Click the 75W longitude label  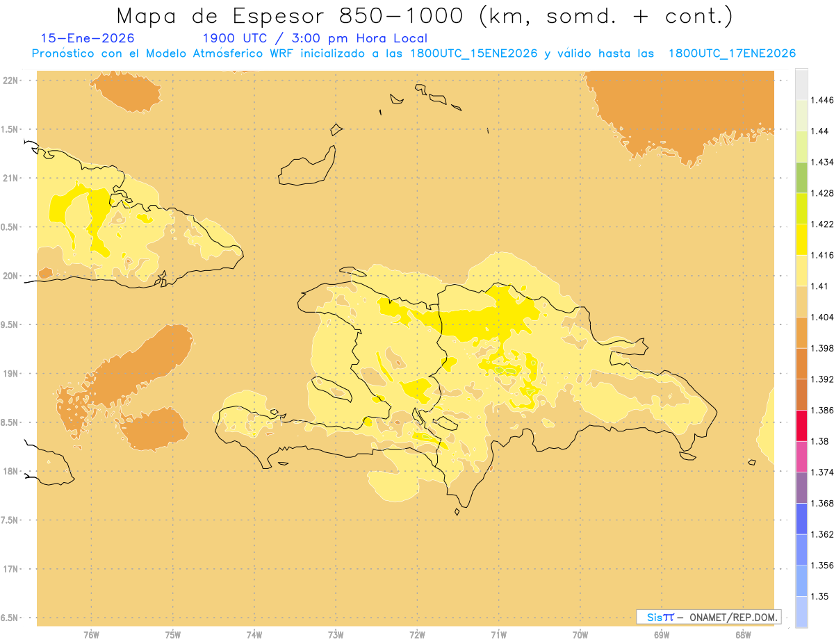172,635
